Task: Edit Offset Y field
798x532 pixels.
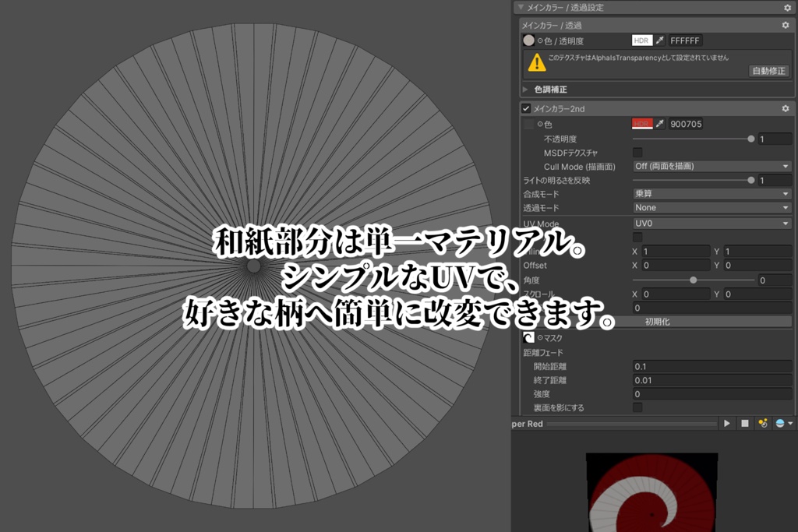Action: coord(757,265)
